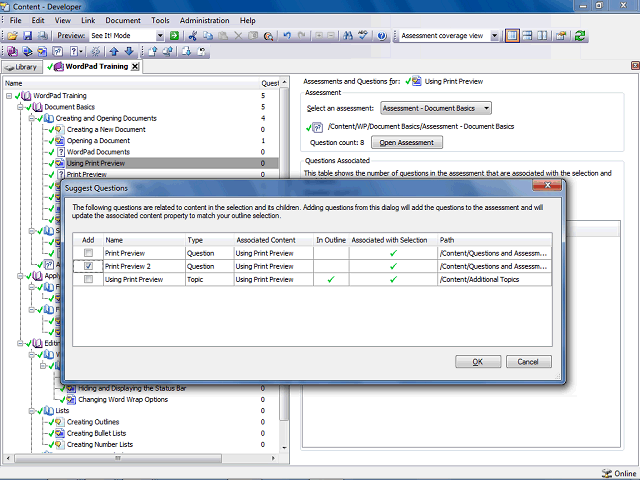The image size is (640, 480).
Task: Open the new question type dropdown arrow
Action: [81, 51]
